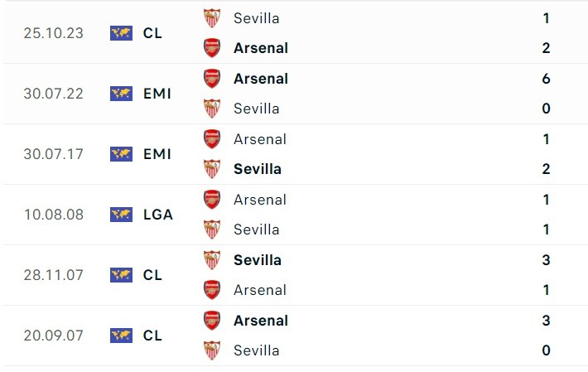
Task: Open bold Arsenal team name in 25.10.23 match
Action: (x=261, y=48)
